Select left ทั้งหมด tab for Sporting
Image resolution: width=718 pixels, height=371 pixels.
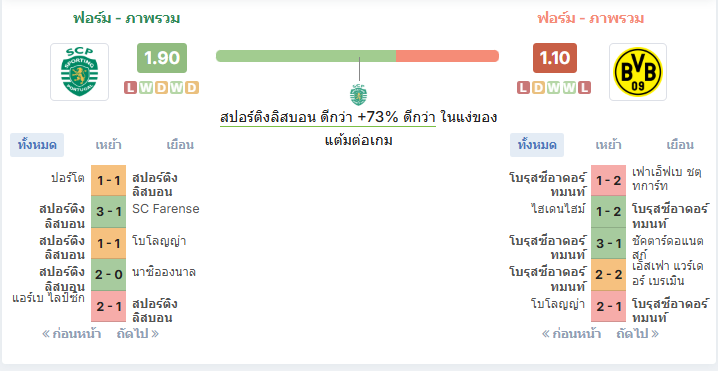pyautogui.click(x=37, y=145)
